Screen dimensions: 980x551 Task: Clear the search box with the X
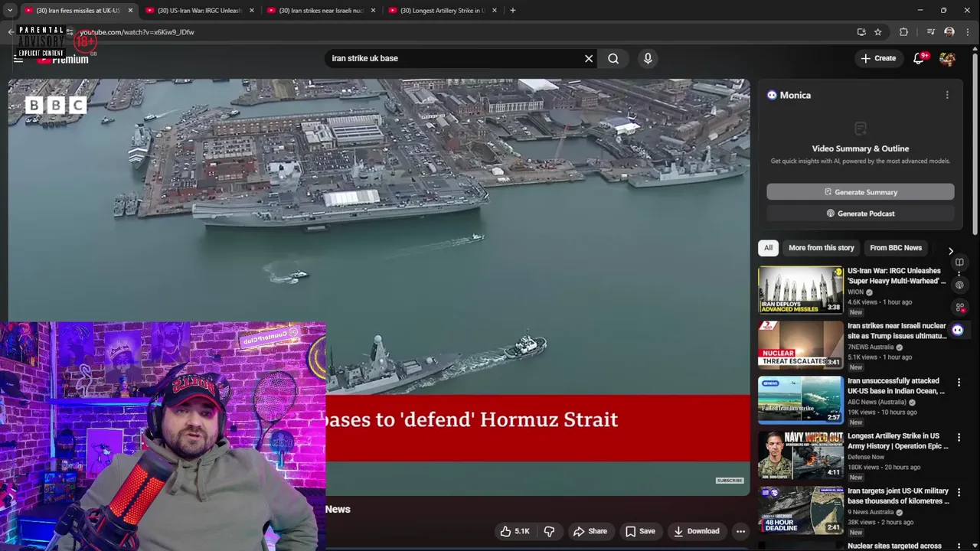589,58
